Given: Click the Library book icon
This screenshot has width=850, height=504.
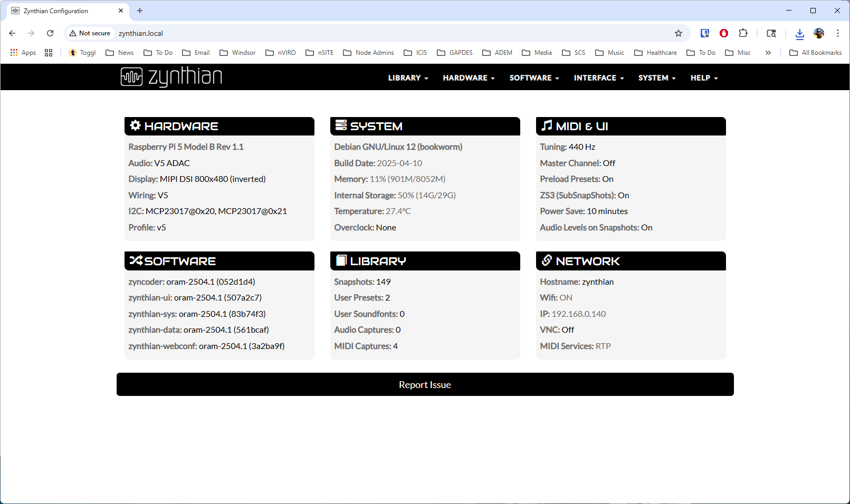Looking at the screenshot, I should pos(341,260).
